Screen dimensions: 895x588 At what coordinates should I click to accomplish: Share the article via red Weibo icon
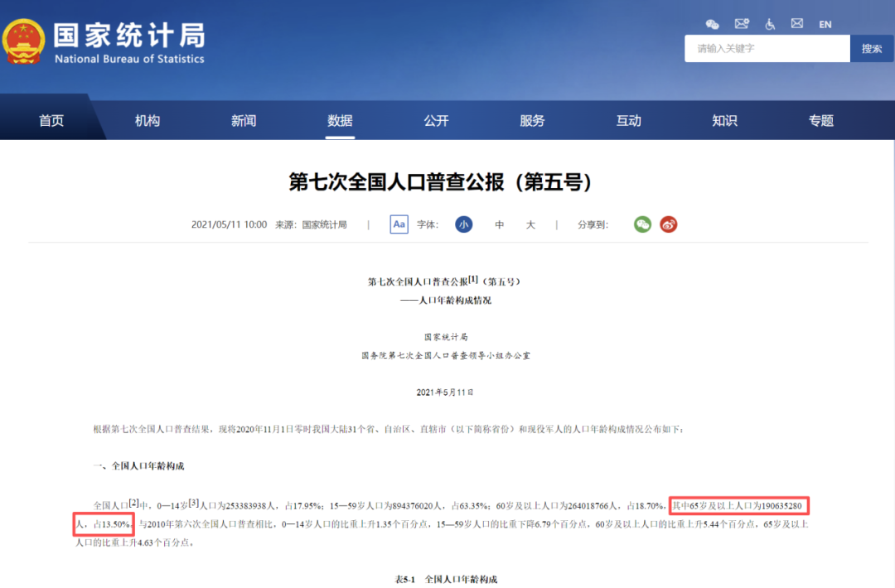coord(669,224)
